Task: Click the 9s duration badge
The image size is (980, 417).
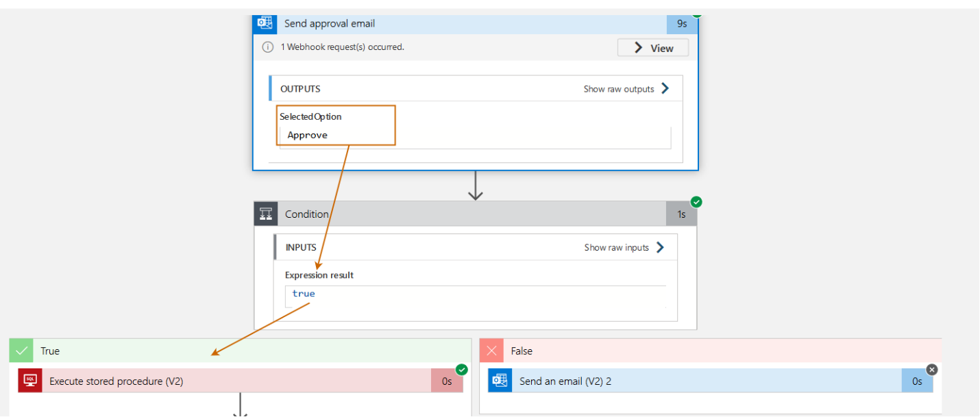Action: coord(682,23)
